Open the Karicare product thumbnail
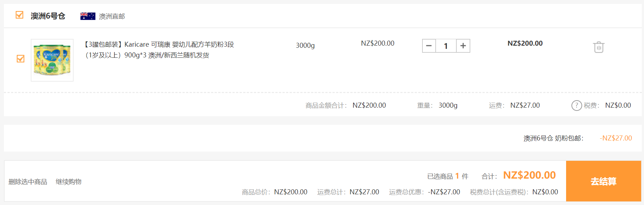 [x=52, y=60]
